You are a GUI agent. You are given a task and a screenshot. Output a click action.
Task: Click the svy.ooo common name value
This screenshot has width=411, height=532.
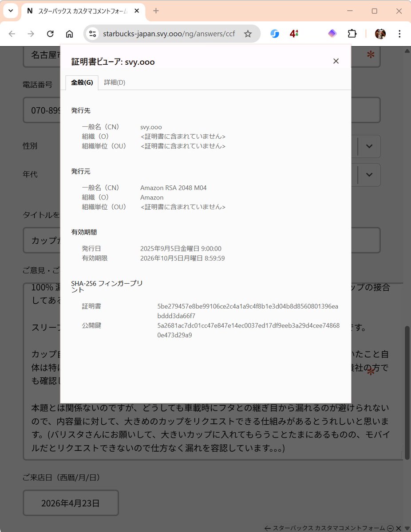pos(151,127)
